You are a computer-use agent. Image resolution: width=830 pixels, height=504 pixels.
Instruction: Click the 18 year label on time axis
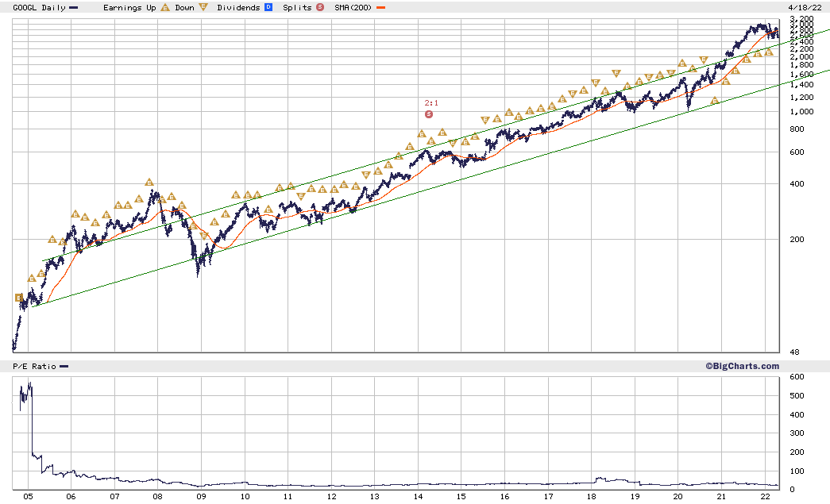[591, 497]
